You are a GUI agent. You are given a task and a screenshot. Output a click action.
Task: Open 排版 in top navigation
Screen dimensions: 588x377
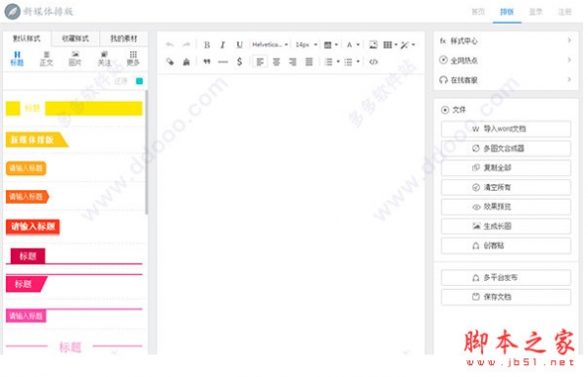tap(507, 12)
